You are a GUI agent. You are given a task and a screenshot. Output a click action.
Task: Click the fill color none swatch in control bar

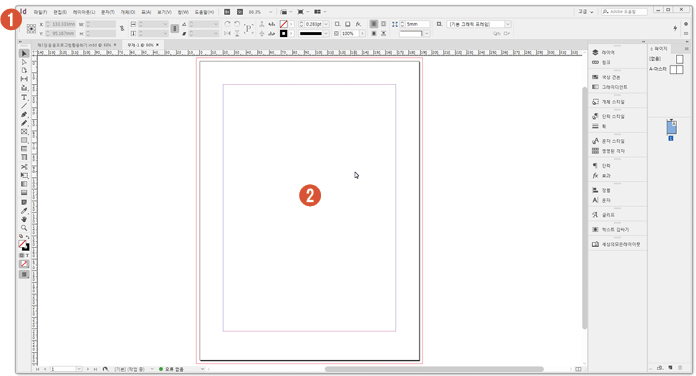(284, 24)
